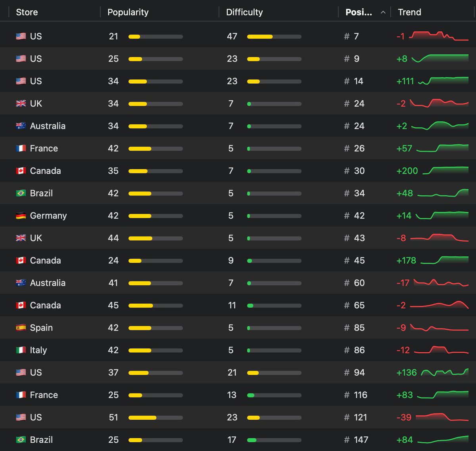Image resolution: width=476 pixels, height=451 pixels.
Task: Click the position value # 147
Action: (356, 440)
